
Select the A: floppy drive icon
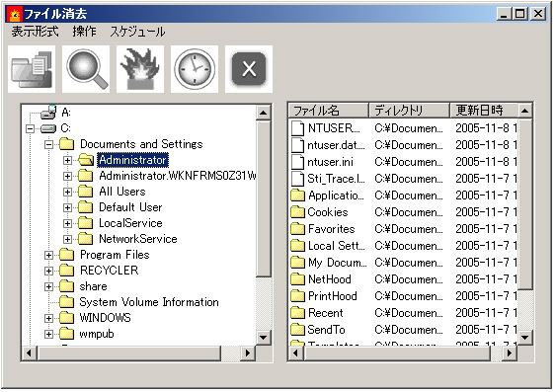(48, 113)
